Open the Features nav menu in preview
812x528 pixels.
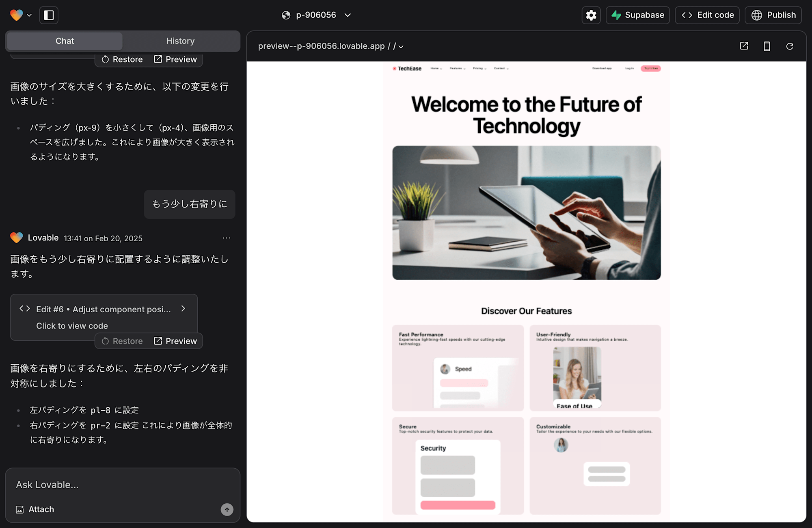[x=458, y=69]
